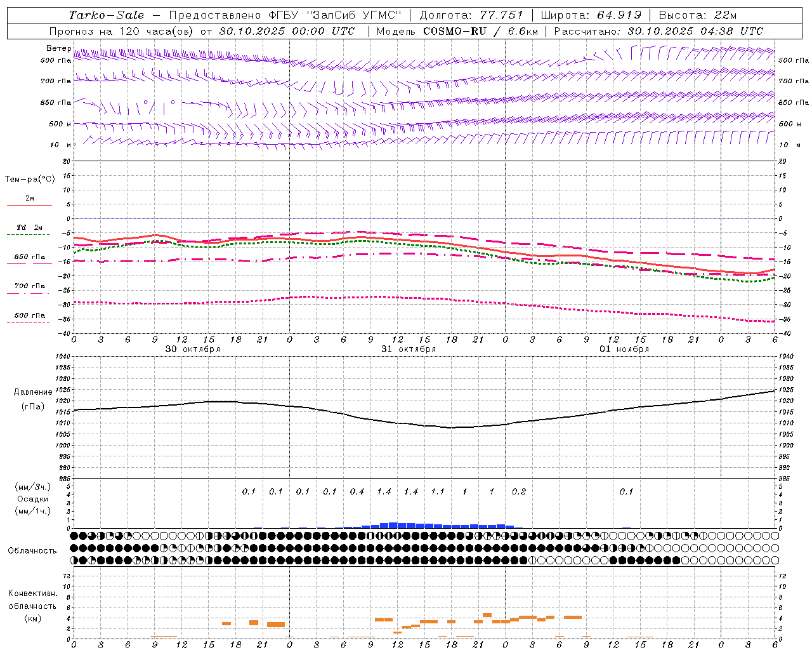Click the Td 2м legend entry
This screenshot has width=812, height=650.
(x=29, y=227)
